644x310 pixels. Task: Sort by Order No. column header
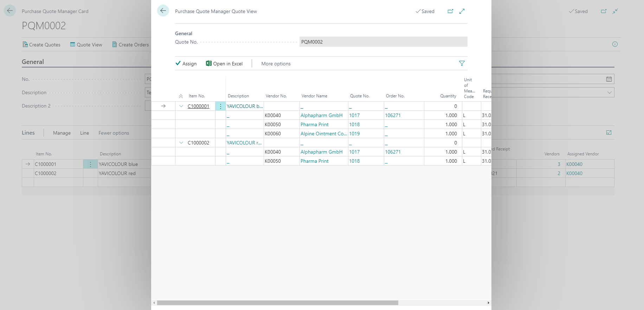(x=395, y=96)
